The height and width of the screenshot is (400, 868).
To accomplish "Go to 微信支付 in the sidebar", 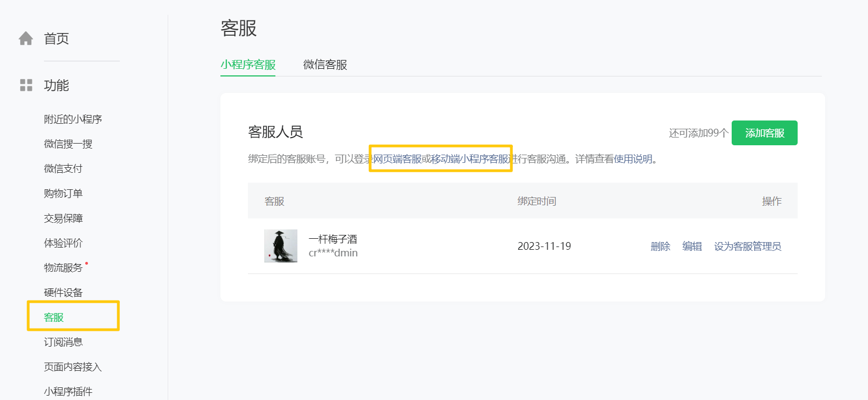I will point(63,169).
